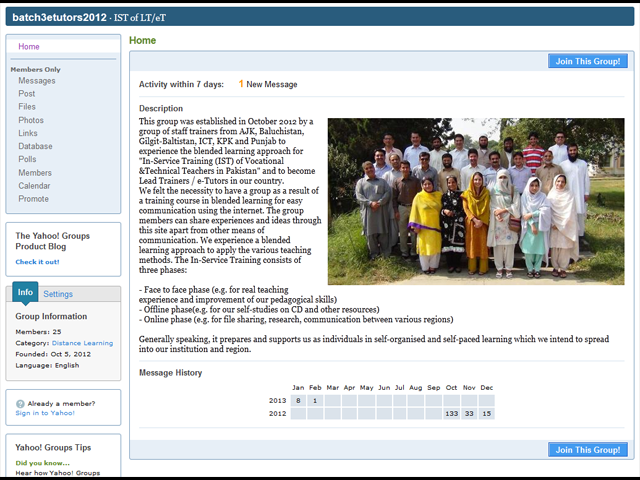
Task: Open the Distance Learning category link
Action: pyautogui.click(x=82, y=343)
